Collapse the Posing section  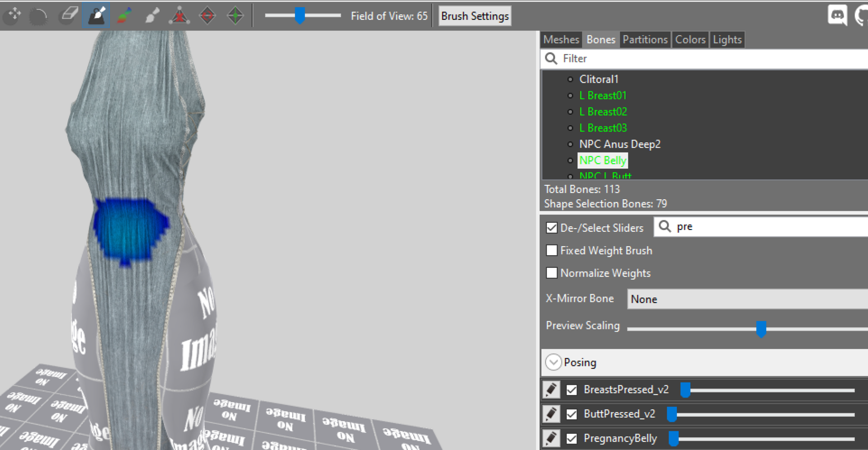[553, 362]
